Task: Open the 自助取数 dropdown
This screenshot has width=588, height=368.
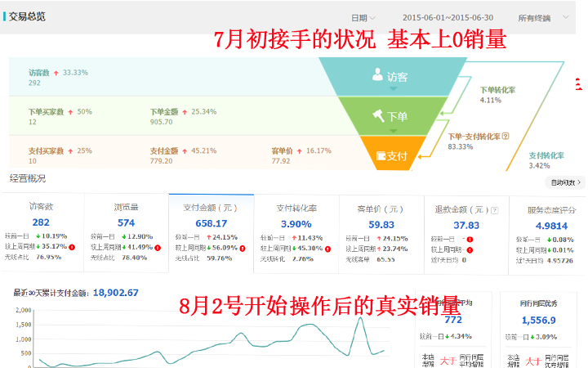Action: [568, 182]
